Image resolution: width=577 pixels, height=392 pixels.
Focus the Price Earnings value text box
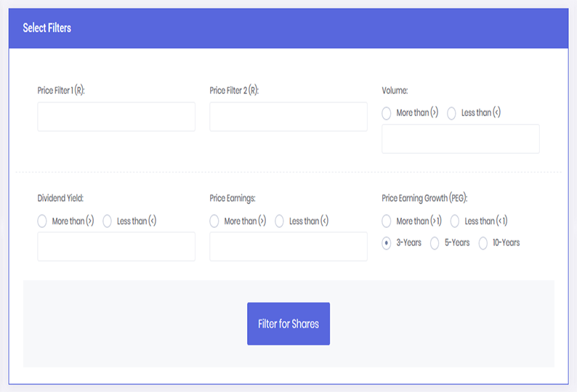288,246
